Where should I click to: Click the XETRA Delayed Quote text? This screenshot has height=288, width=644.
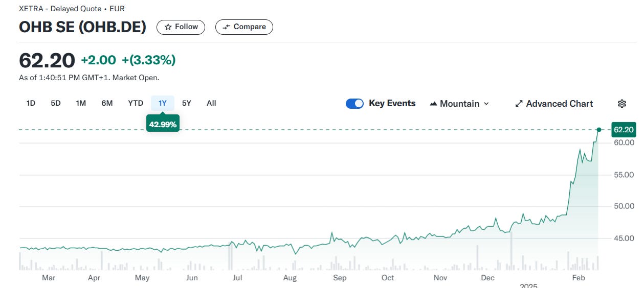pos(72,9)
